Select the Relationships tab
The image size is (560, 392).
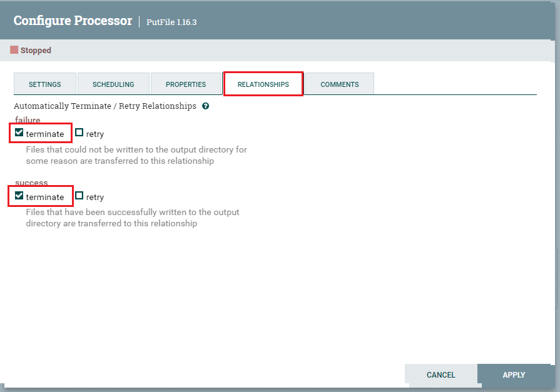[263, 84]
